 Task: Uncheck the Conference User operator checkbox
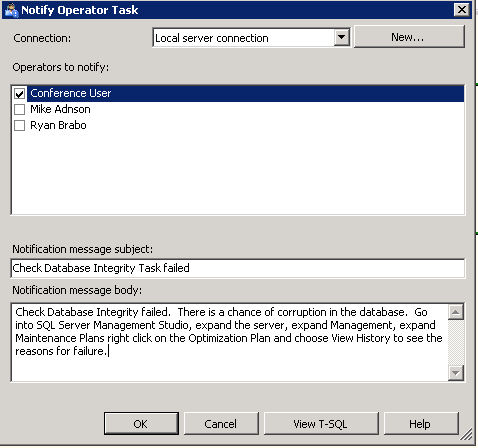point(20,94)
